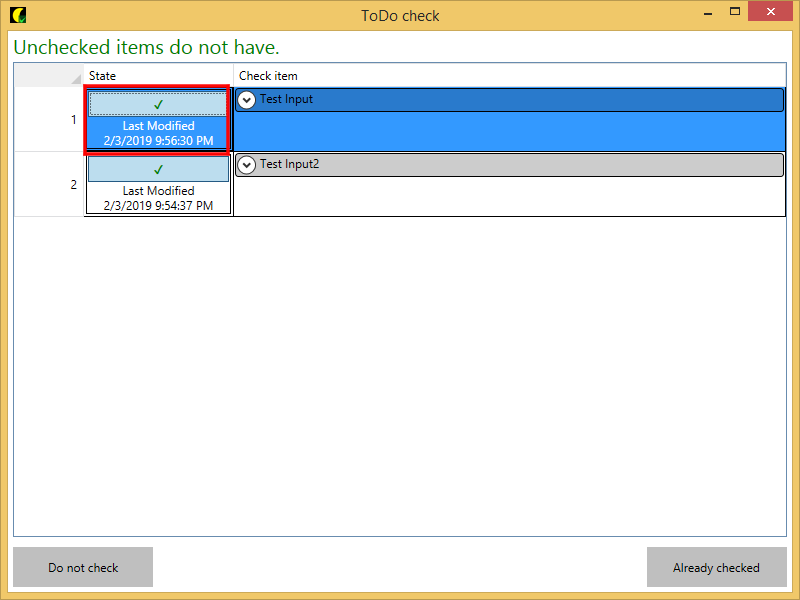Toggle the green checkmark in row 2
800x600 pixels.
(158, 169)
